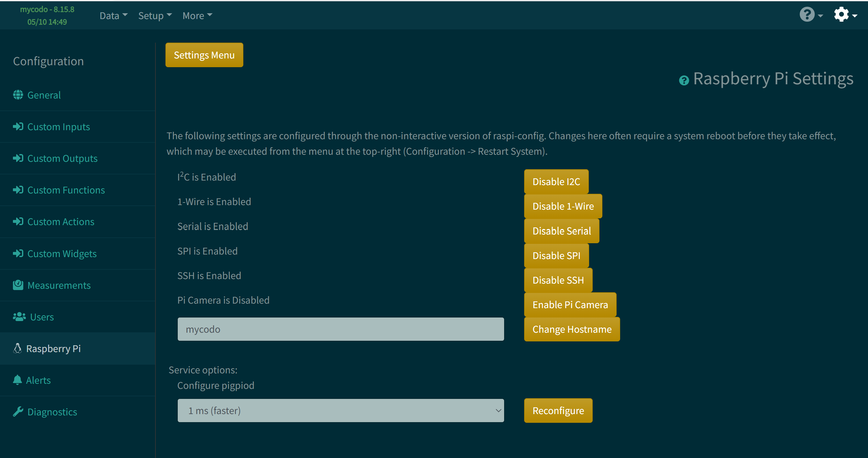The width and height of the screenshot is (868, 458).
Task: Click the 'Serial is Enabled' status text
Action: (213, 226)
